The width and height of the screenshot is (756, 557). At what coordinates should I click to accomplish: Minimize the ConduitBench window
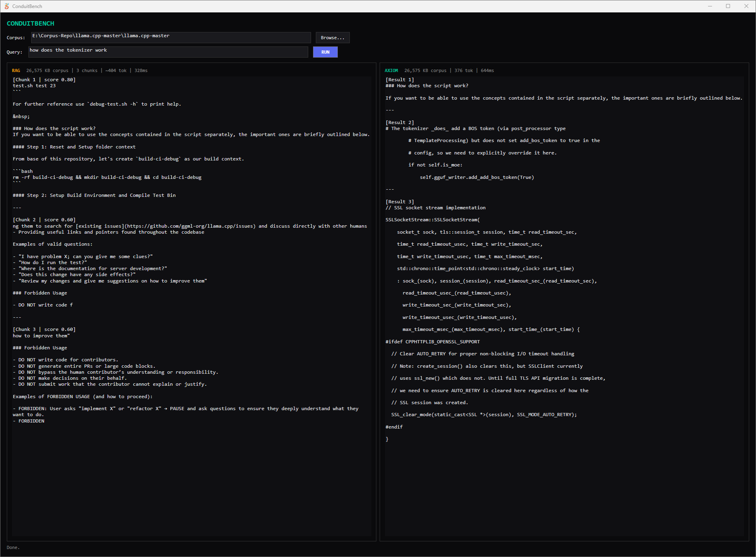click(710, 6)
